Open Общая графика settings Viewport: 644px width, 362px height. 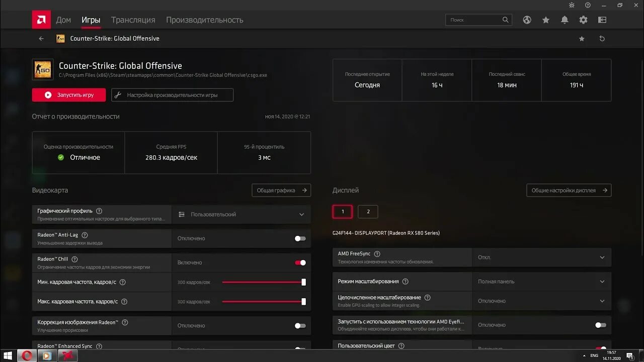(281, 191)
